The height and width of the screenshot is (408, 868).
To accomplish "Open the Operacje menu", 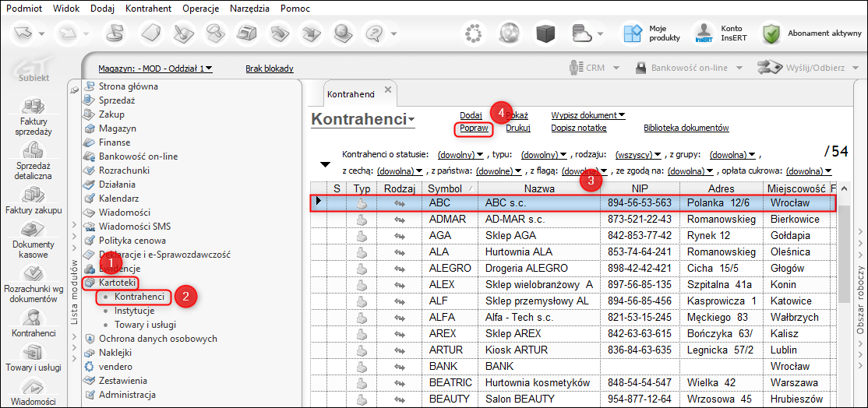I will 200,9.
